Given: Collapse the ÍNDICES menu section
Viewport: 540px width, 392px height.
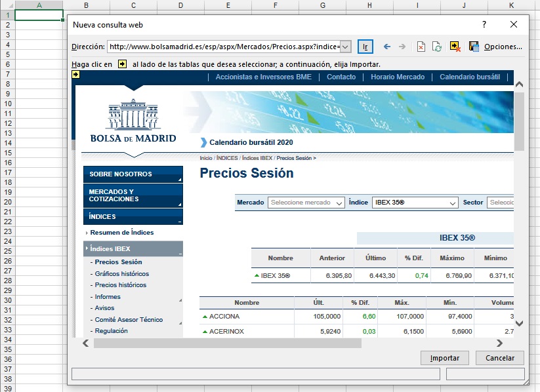Looking at the screenshot, I should [x=133, y=216].
